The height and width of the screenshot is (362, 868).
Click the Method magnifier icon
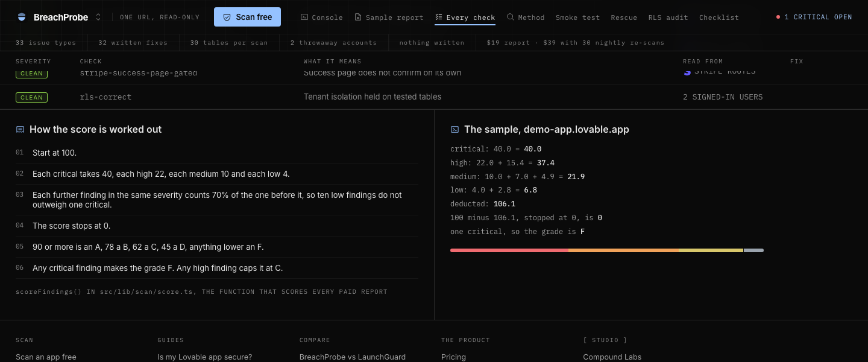pyautogui.click(x=511, y=17)
